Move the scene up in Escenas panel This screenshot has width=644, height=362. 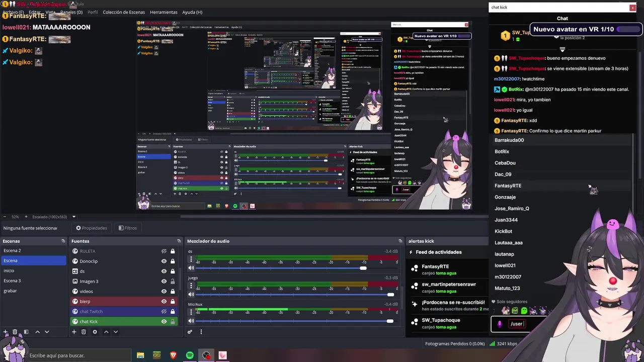click(37, 332)
